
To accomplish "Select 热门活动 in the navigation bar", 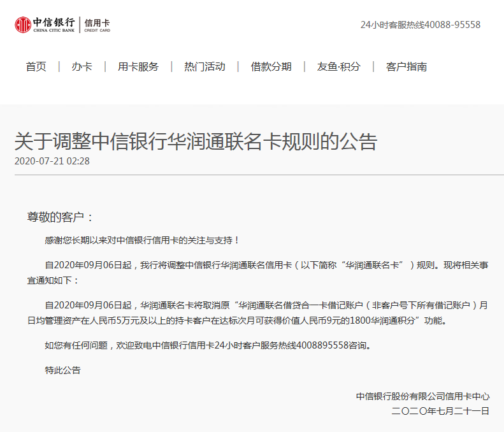I will [205, 66].
